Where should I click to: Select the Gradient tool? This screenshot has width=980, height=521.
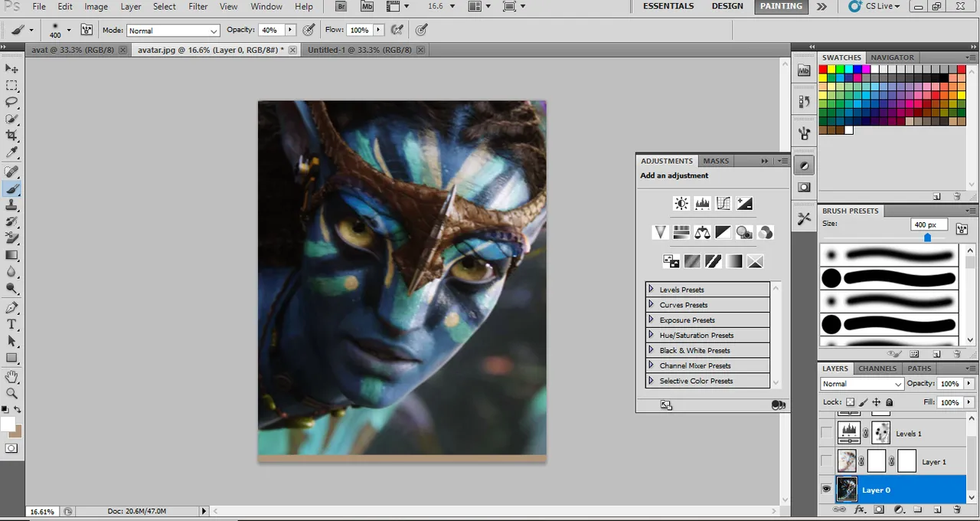(x=12, y=255)
